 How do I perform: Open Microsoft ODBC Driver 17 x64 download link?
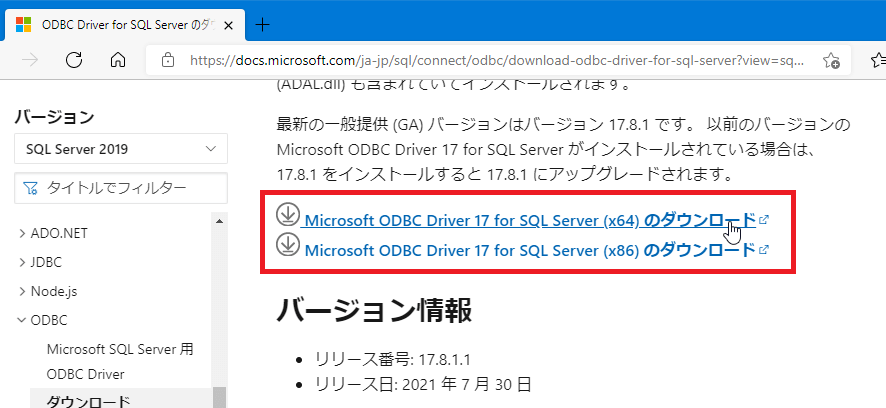(x=529, y=220)
